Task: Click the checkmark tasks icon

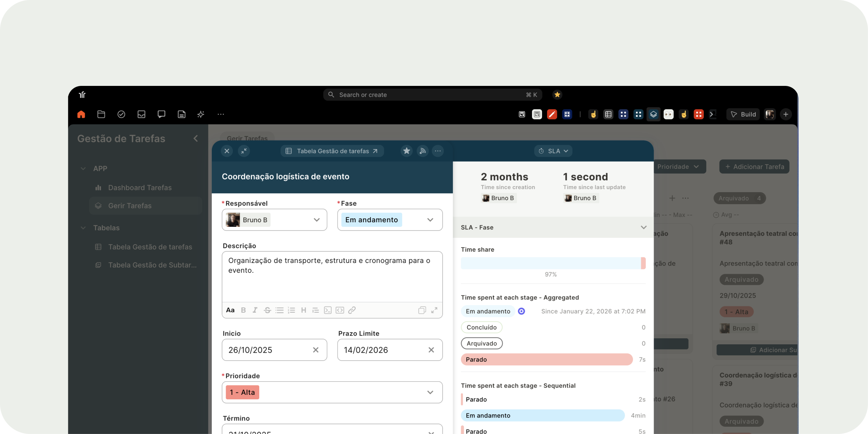Action: coord(121,114)
